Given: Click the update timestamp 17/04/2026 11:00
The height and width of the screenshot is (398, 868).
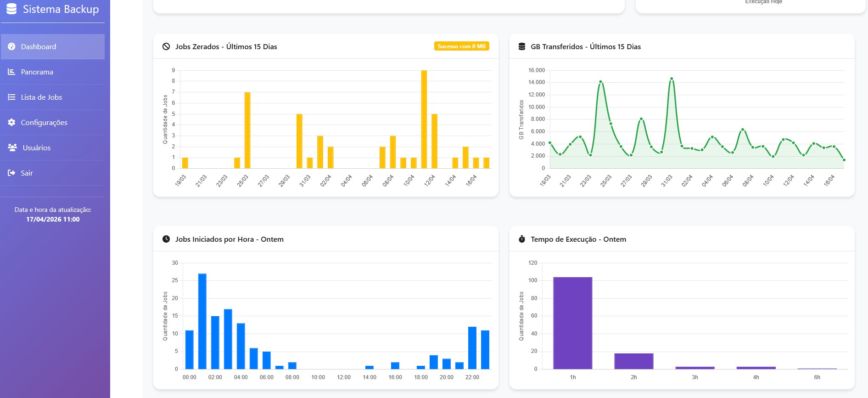Looking at the screenshot, I should pos(53,219).
